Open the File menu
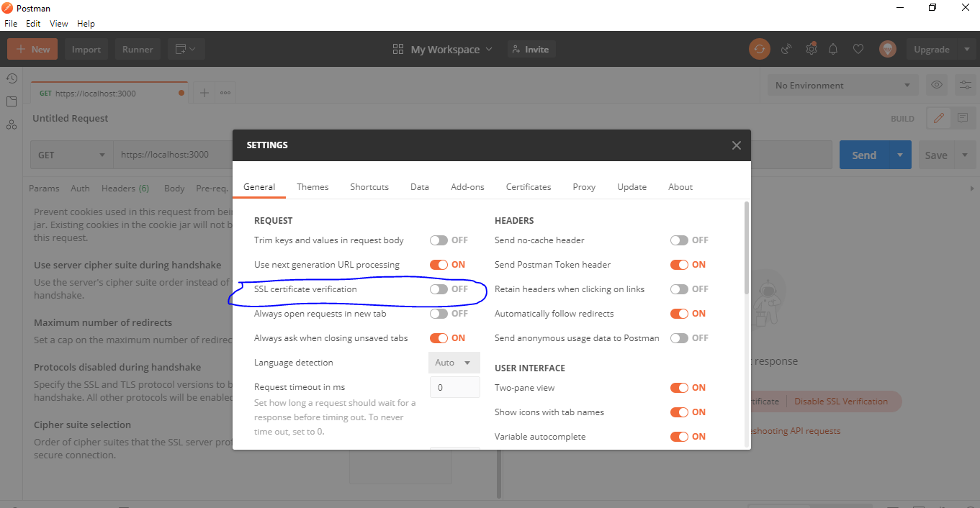Viewport: 980px width, 508px height. coord(11,24)
